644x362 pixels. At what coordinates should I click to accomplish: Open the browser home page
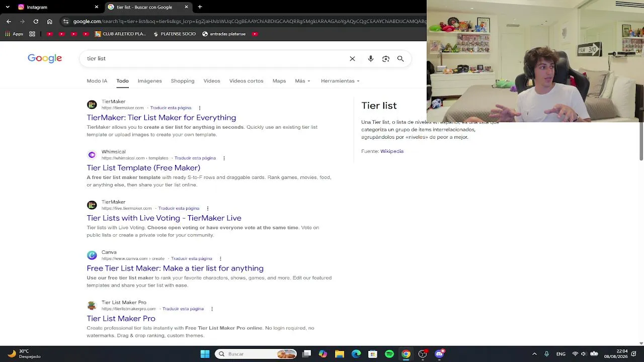(49, 22)
